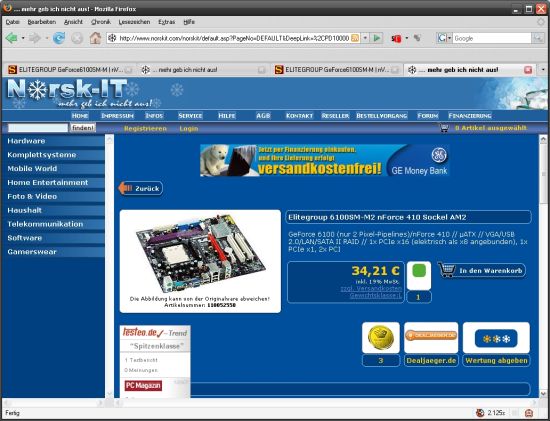Click the site product search input field
The height and width of the screenshot is (421, 550).
[x=38, y=128]
